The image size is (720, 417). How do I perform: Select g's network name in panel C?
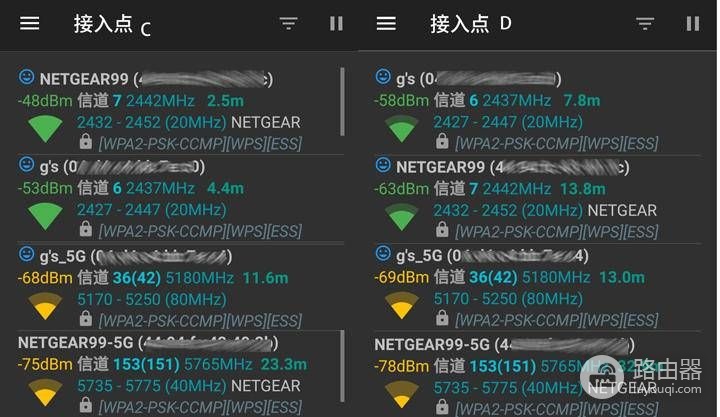pyautogui.click(x=49, y=167)
